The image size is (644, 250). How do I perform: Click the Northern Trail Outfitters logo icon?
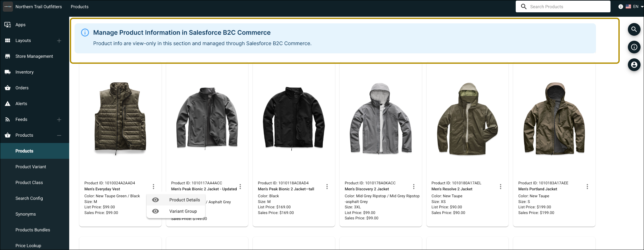pos(8,7)
